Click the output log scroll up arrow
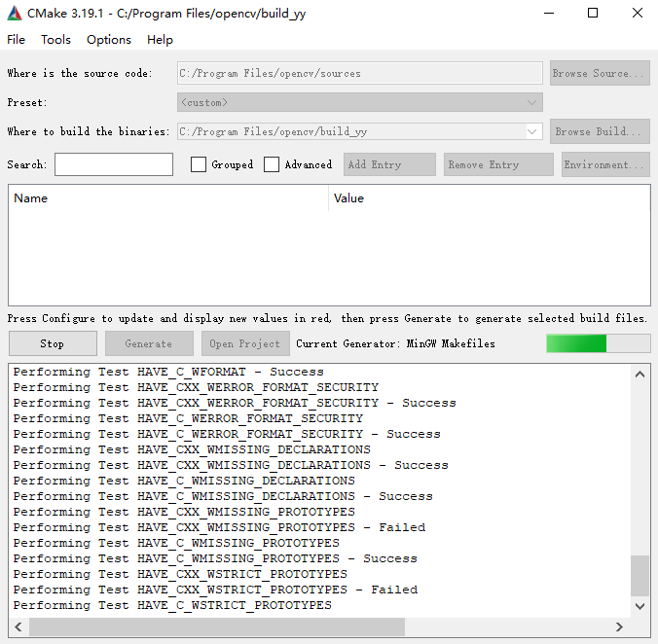 coord(640,375)
